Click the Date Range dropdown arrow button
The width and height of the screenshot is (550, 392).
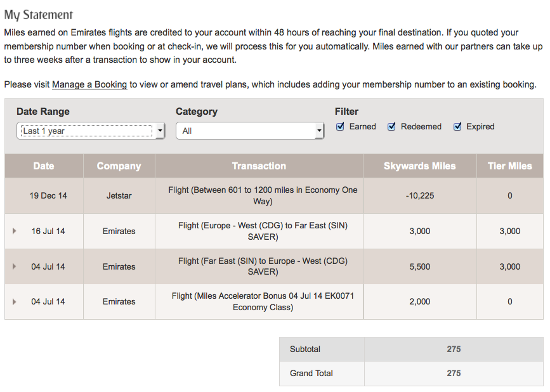coord(160,131)
